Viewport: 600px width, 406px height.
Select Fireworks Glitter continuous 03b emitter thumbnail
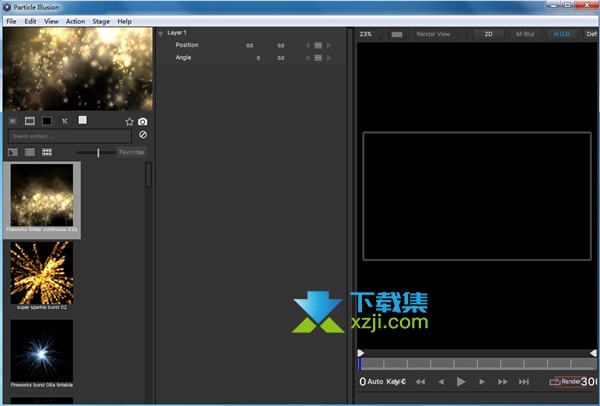(x=42, y=195)
